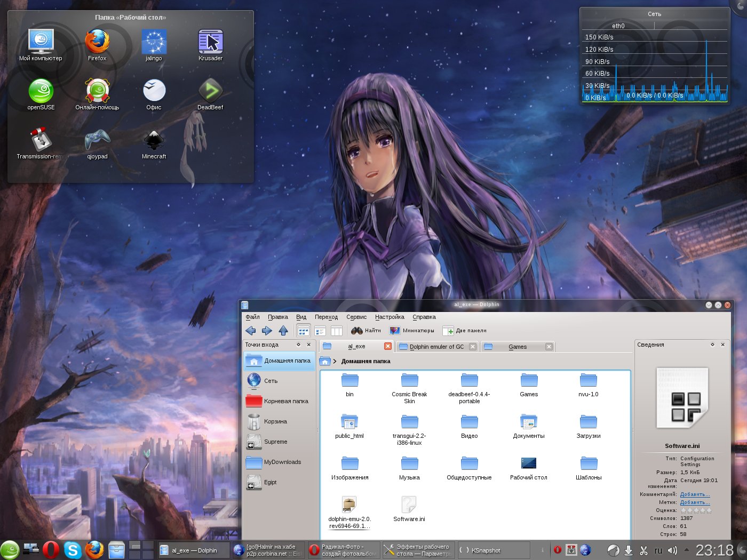Open the Файл menu in Dolphin
747x560 pixels.
click(x=252, y=317)
